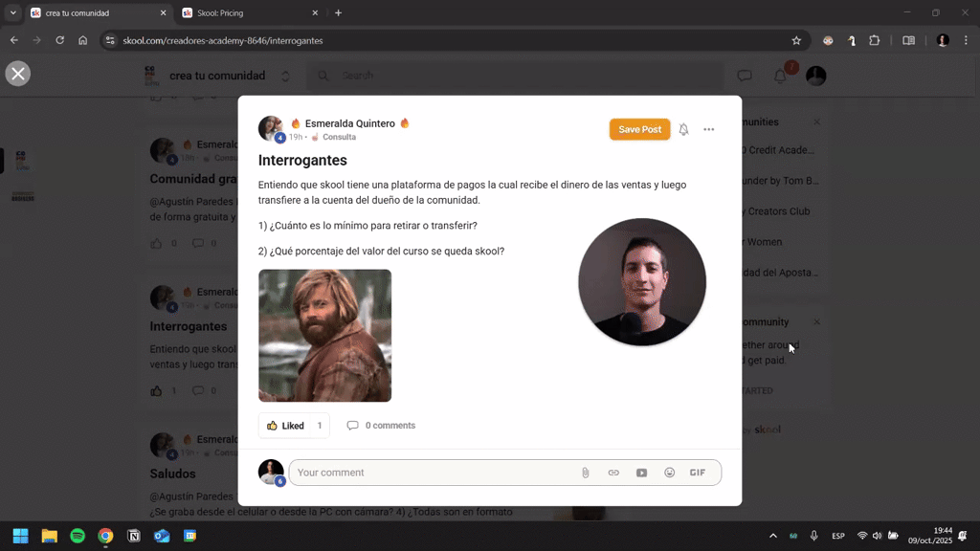Open Esmeralda Quintero's profile name
This screenshot has width=980, height=551.
pyautogui.click(x=350, y=123)
